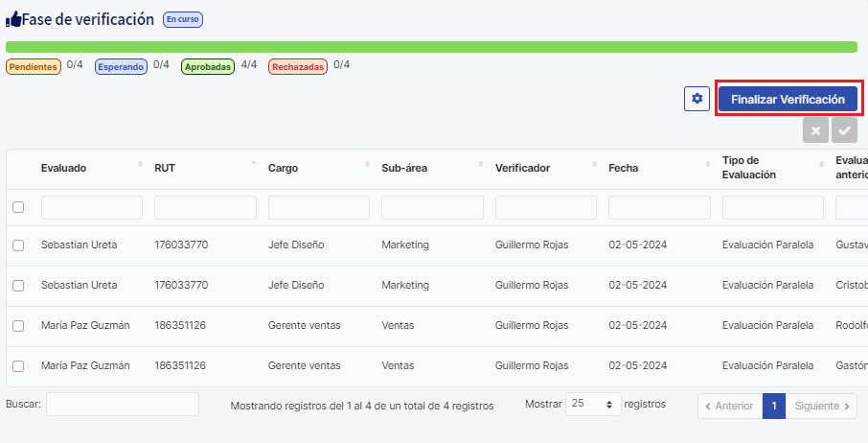Go to the Siguiente page

point(821,406)
